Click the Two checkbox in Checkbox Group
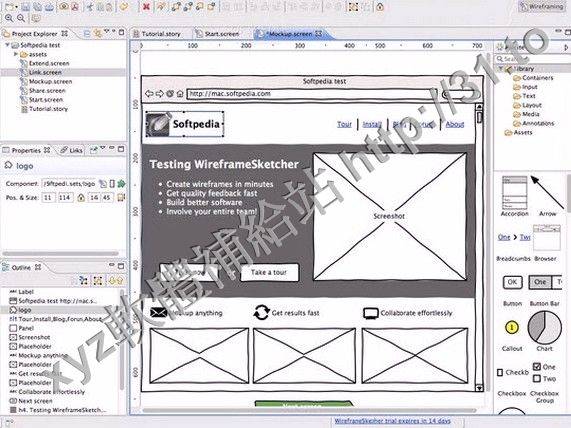 click(536, 378)
